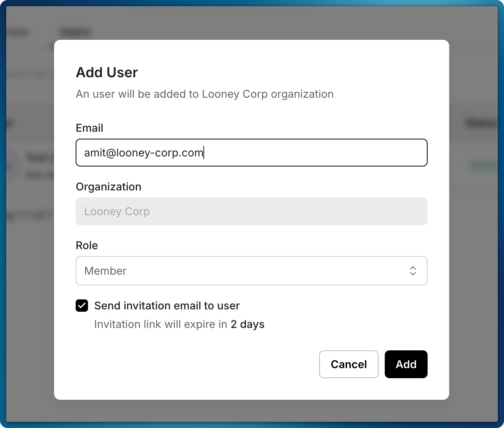Click the disabled Organization field showing Looney Corp
The width and height of the screenshot is (504, 428).
[251, 211]
